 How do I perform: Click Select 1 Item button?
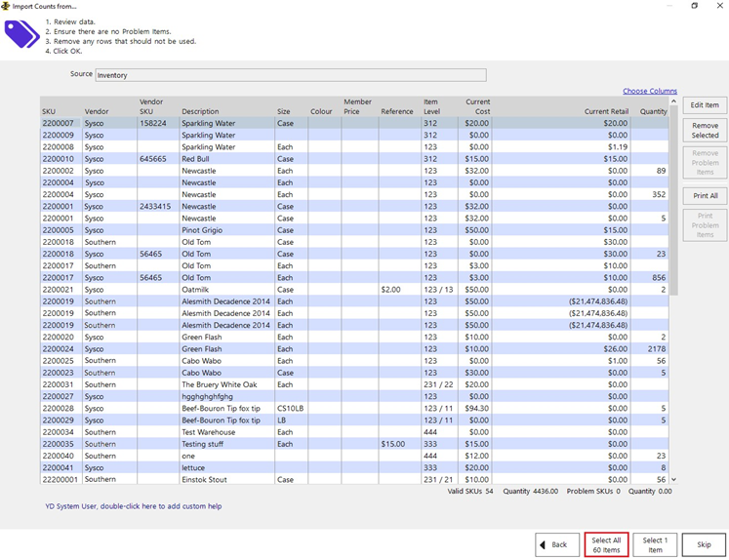coord(655,544)
